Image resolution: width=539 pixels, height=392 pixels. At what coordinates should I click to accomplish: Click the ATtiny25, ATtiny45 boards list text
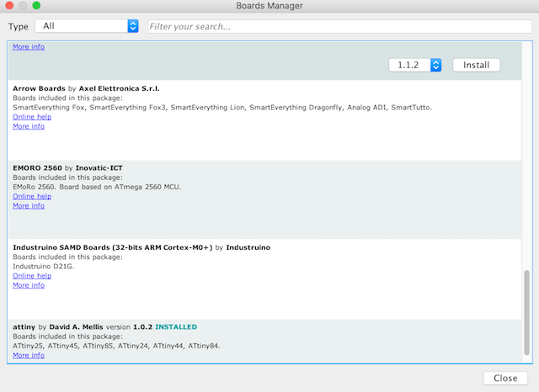tap(116, 346)
